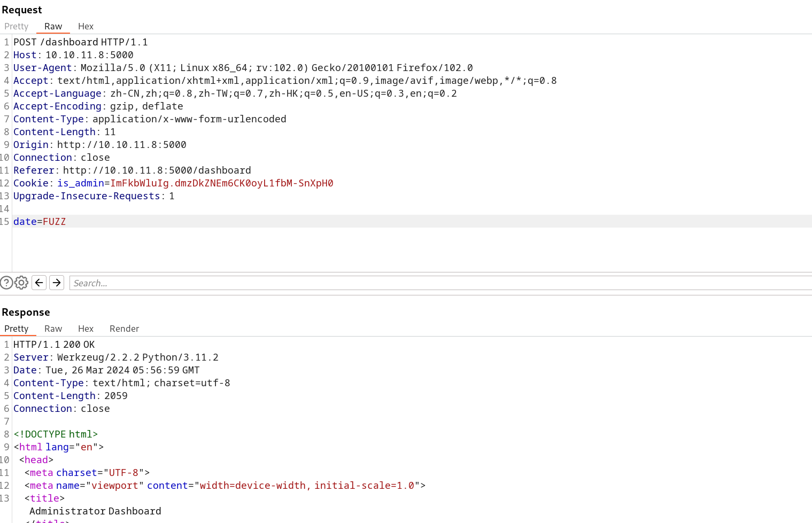
Task: Click the Host header line
Action: coord(73,55)
